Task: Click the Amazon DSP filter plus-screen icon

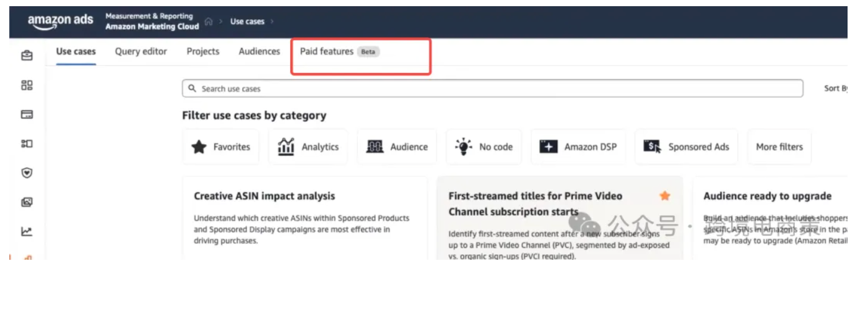Action: point(549,147)
